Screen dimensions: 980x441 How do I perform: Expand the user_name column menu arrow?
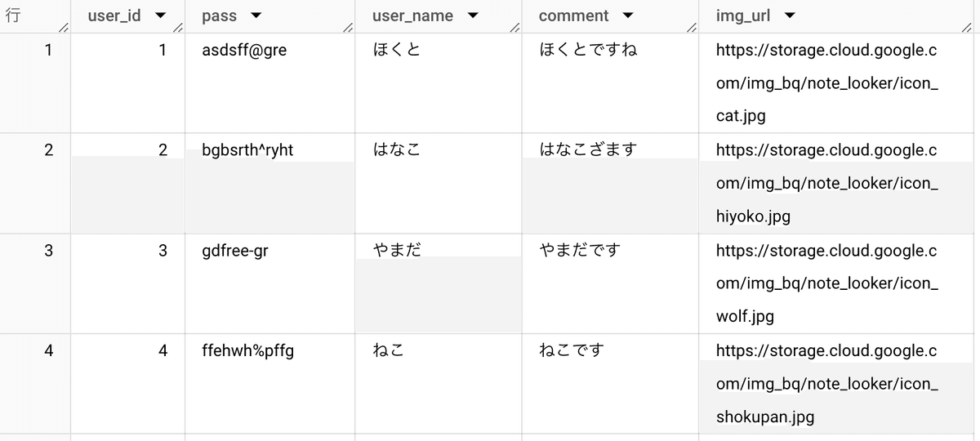pyautogui.click(x=473, y=16)
